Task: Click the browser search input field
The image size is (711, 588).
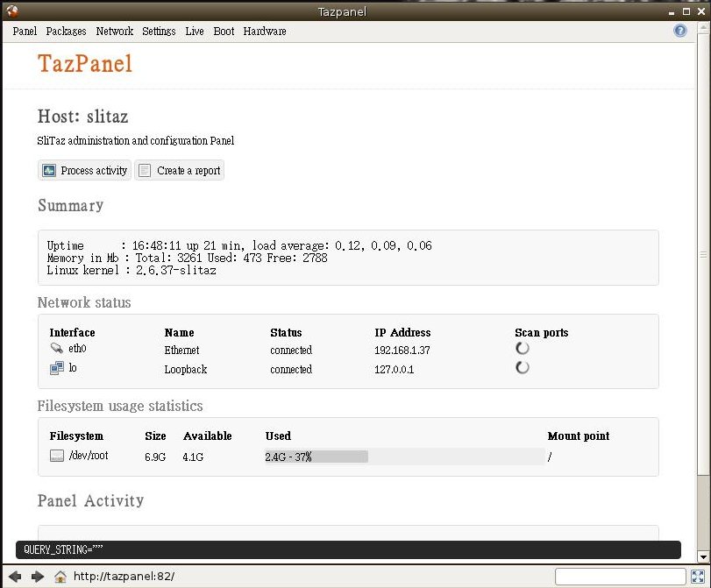Action: (x=619, y=576)
